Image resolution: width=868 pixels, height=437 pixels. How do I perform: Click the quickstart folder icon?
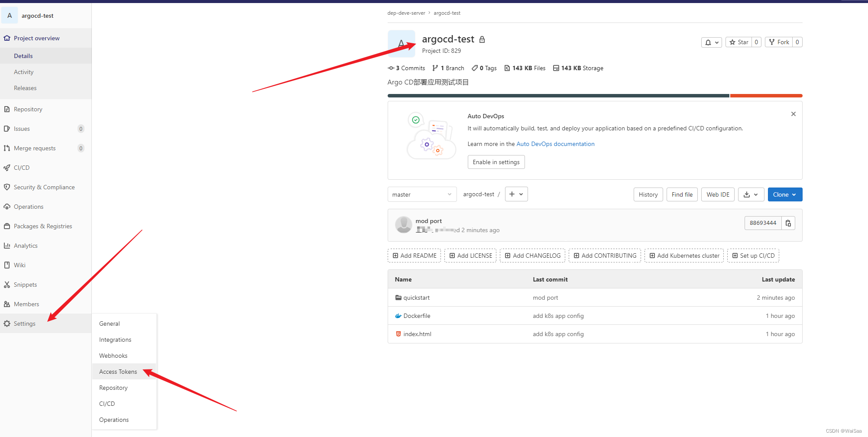tap(398, 298)
